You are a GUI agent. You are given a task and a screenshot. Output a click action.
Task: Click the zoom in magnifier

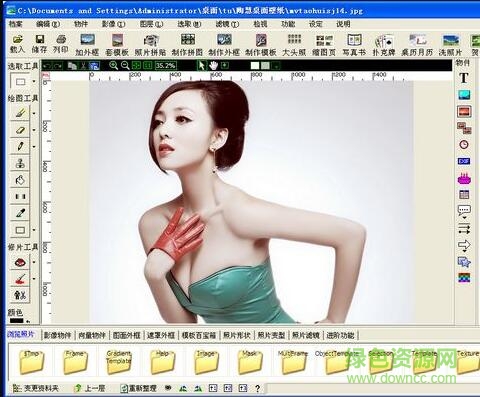click(113, 65)
